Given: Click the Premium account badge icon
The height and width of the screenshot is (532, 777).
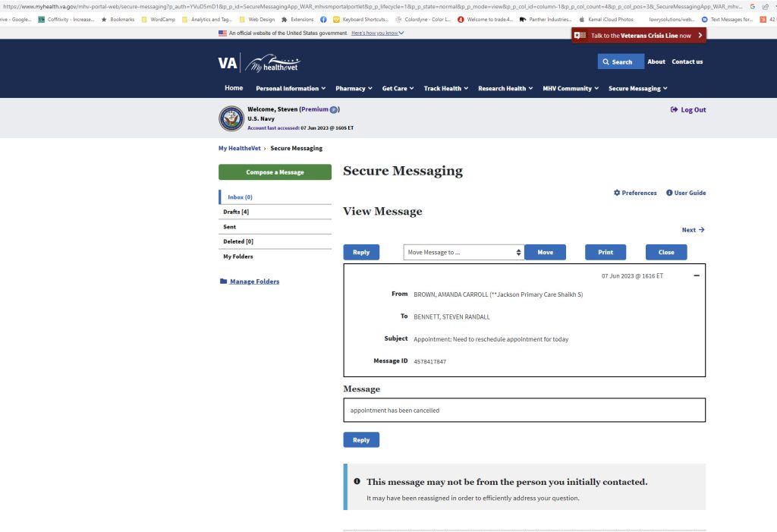Looking at the screenshot, I should click(333, 110).
